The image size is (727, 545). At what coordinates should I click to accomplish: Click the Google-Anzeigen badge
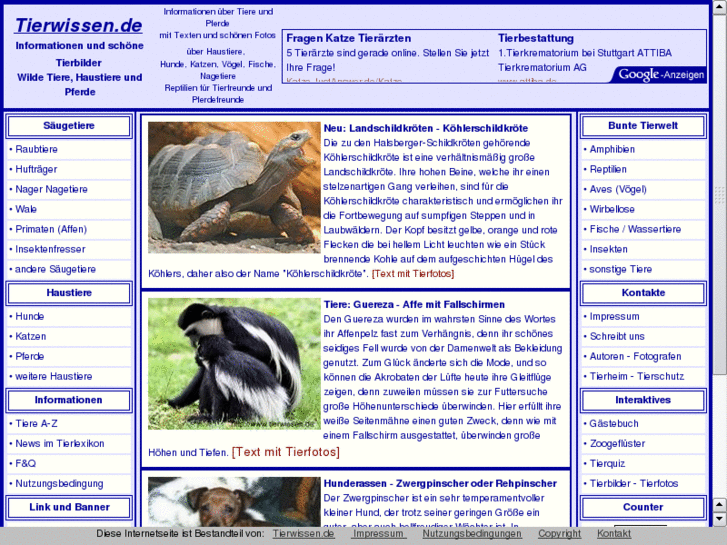point(659,75)
